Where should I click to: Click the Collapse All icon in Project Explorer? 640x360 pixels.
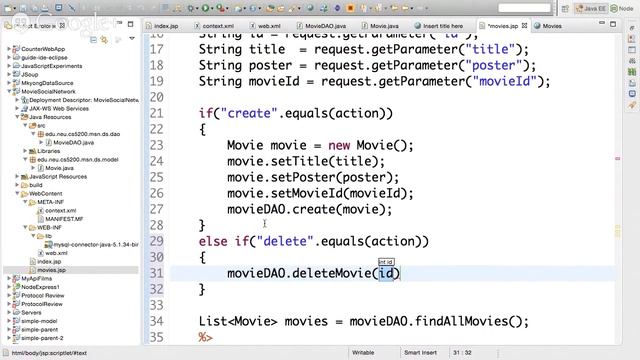coord(93,39)
